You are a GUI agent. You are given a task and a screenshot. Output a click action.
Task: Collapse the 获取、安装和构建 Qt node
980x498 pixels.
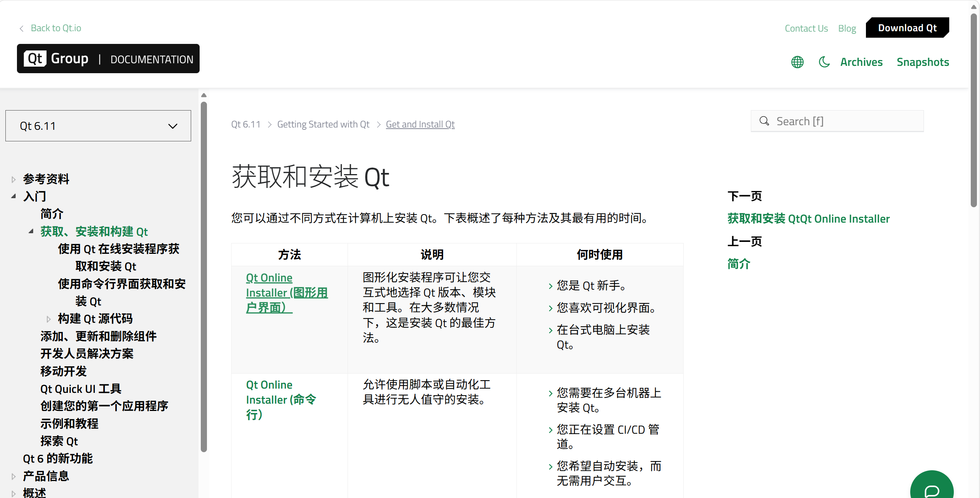point(31,231)
